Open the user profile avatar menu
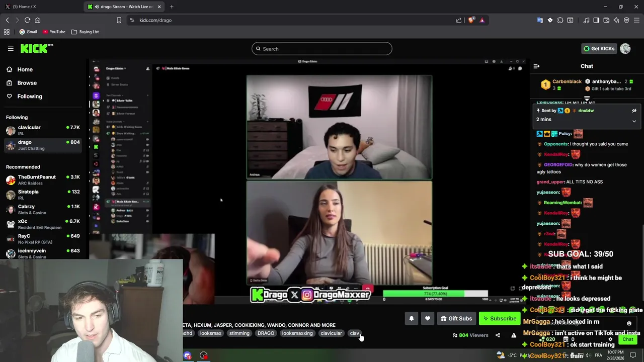This screenshot has height=362, width=644. 625,49
